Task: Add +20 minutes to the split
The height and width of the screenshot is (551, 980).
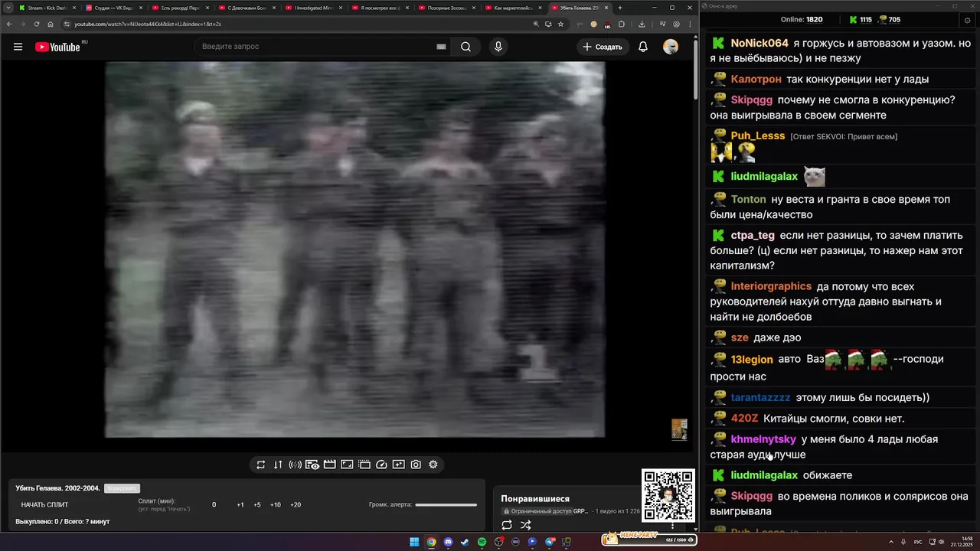Action: click(x=296, y=505)
